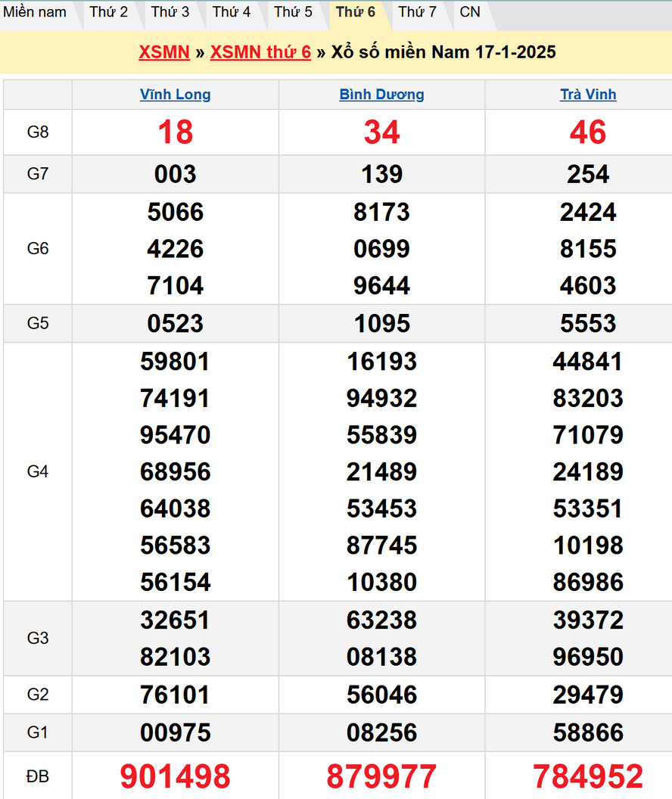
Task: Switch to the CN (Sunday) tab
Action: click(470, 12)
